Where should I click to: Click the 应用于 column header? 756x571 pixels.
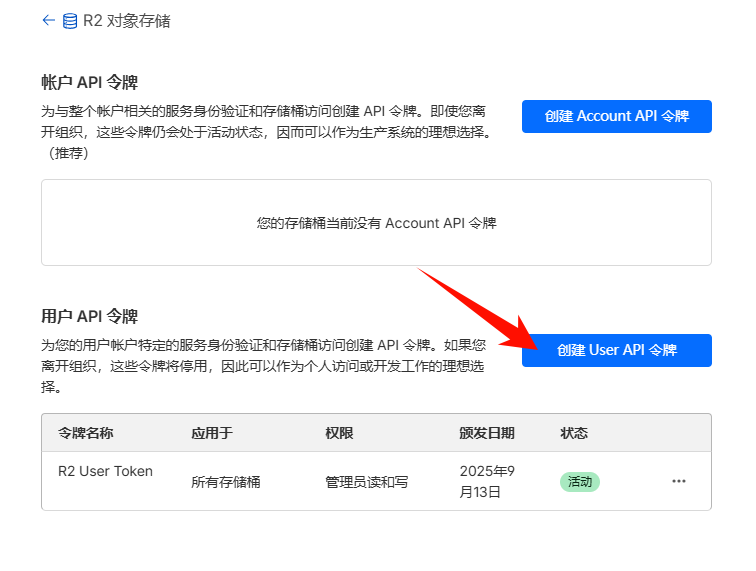point(211,433)
